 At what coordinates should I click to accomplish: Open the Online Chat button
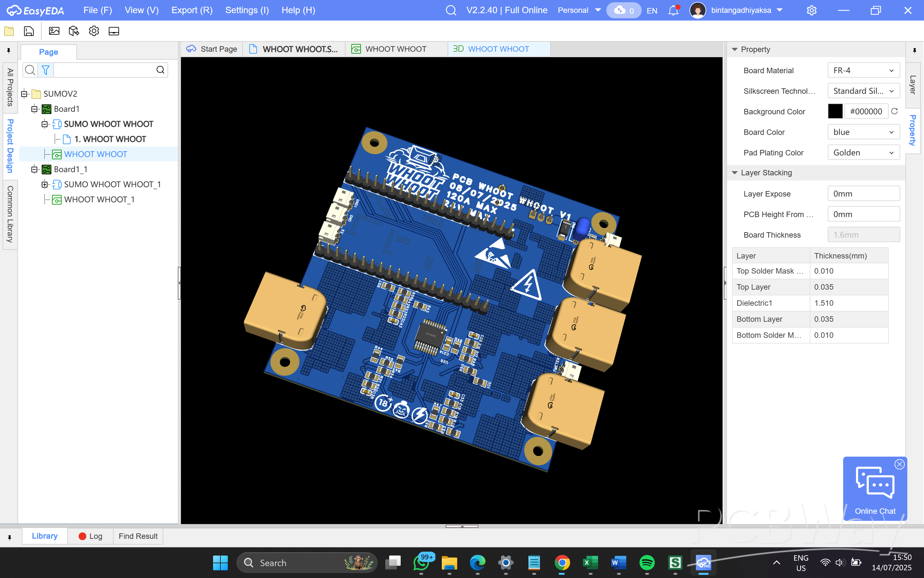(x=875, y=489)
